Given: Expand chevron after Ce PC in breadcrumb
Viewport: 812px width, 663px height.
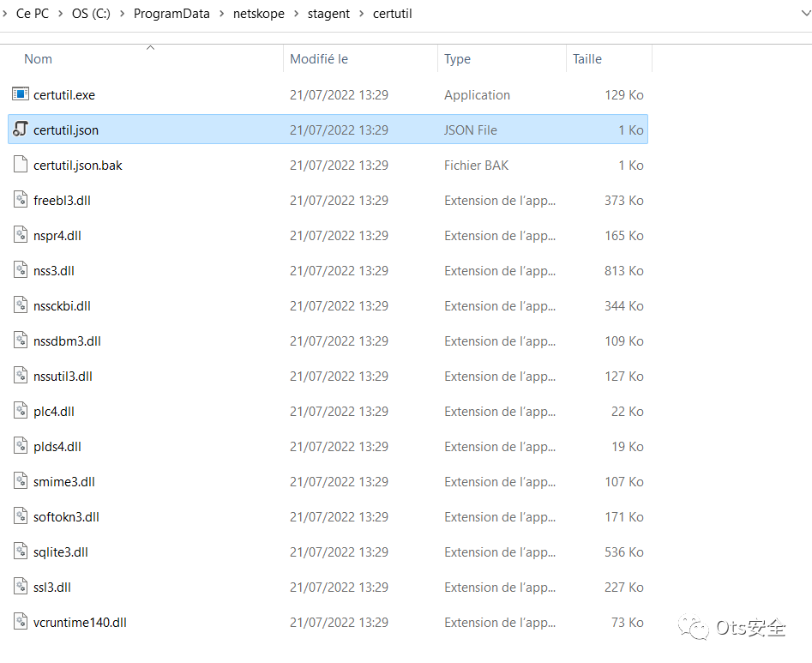Looking at the screenshot, I should [61, 14].
